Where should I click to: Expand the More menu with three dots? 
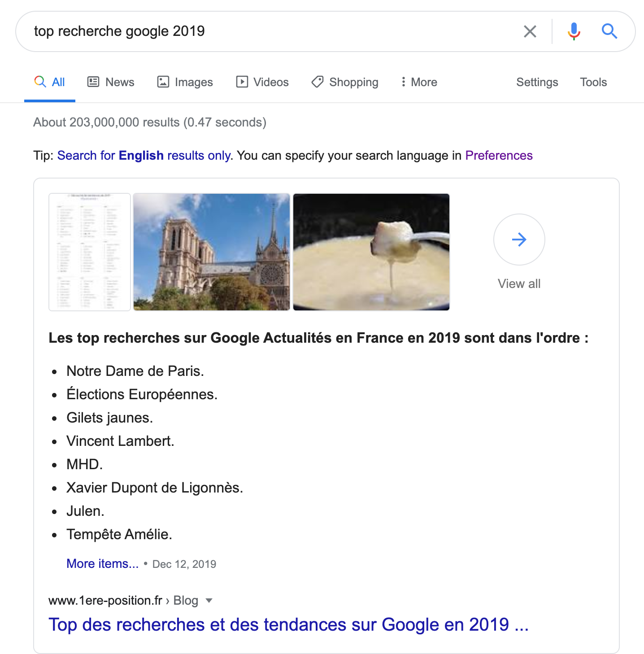pyautogui.click(x=419, y=82)
